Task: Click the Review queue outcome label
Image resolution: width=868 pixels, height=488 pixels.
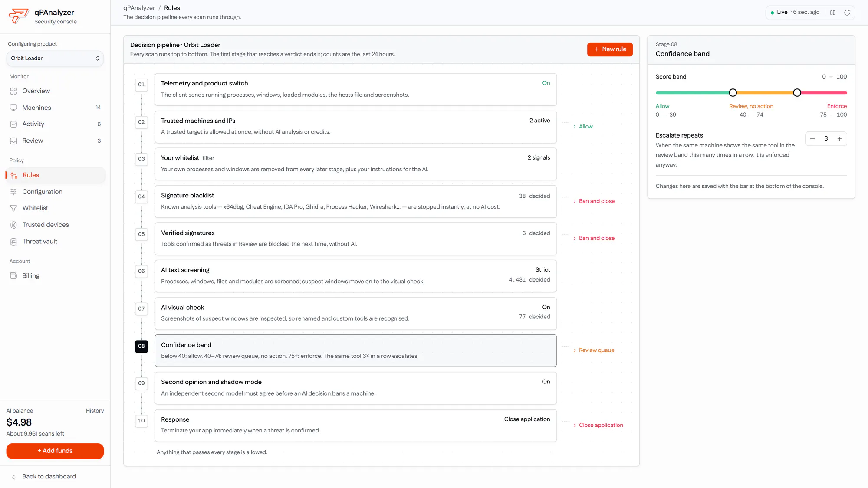Action: pos(596,350)
